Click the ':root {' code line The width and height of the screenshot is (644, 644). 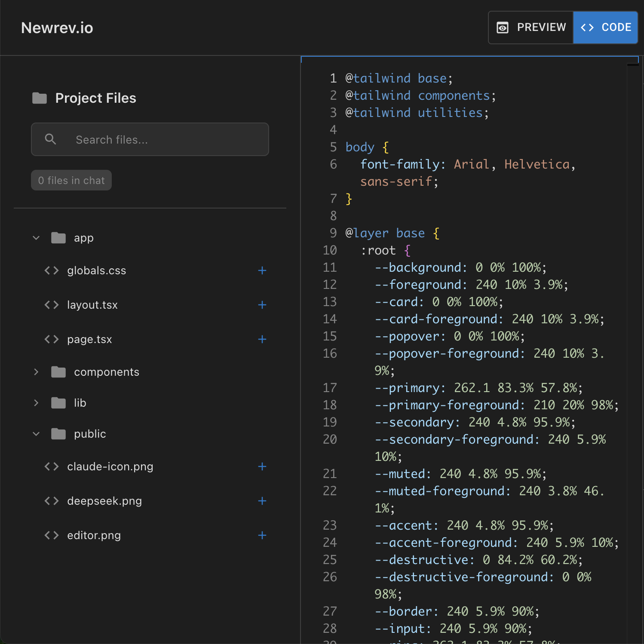pyautogui.click(x=386, y=250)
